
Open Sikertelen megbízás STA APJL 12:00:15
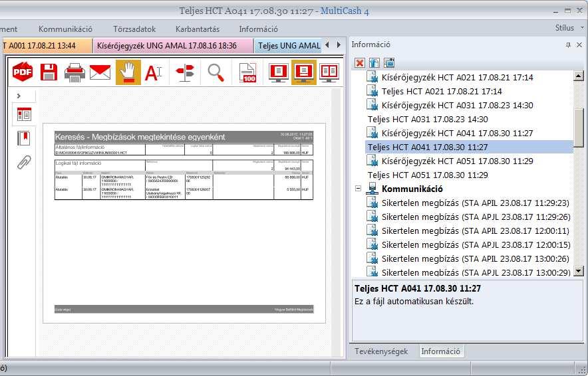pos(476,245)
